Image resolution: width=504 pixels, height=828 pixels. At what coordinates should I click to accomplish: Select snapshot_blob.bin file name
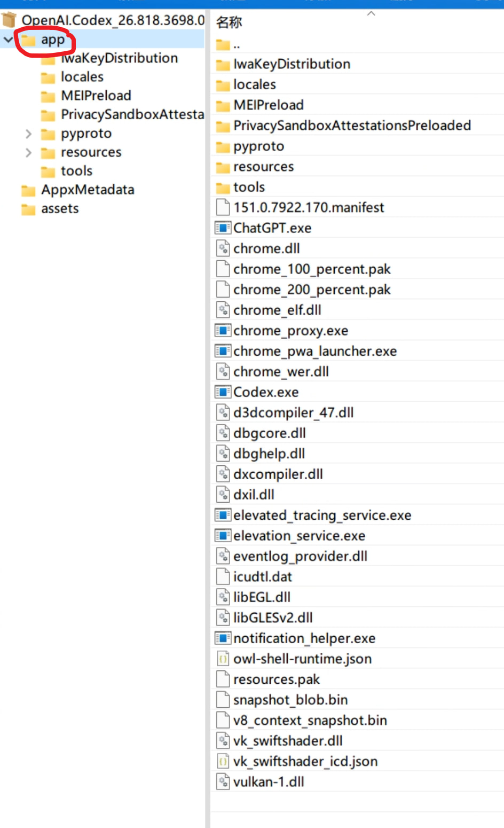click(290, 700)
